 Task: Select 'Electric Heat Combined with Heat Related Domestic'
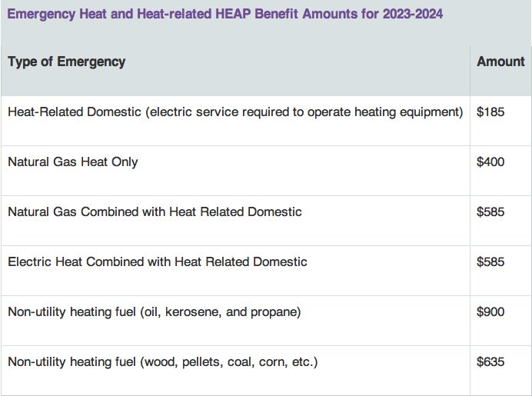158,261
